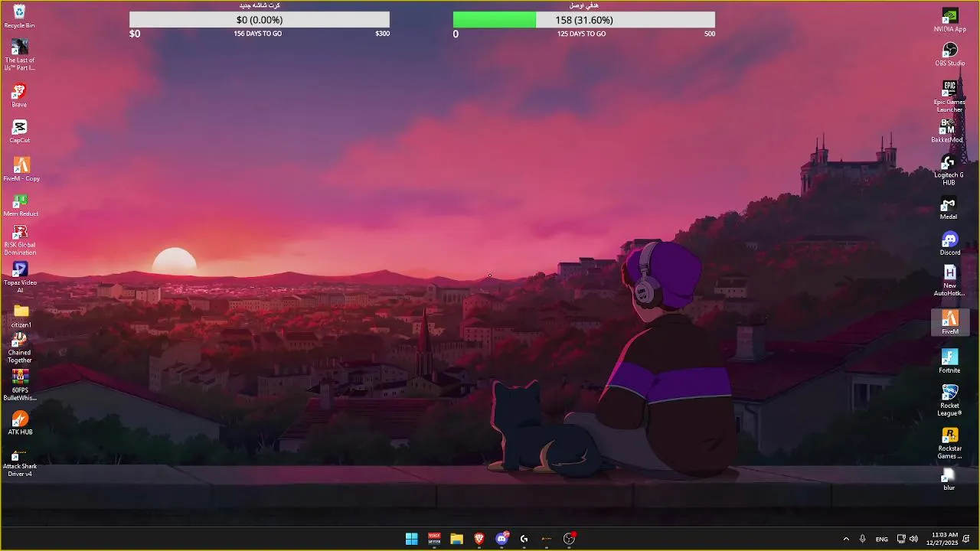This screenshot has width=980, height=551.
Task: Select the Fortnite desktop shortcut
Action: pyautogui.click(x=949, y=361)
